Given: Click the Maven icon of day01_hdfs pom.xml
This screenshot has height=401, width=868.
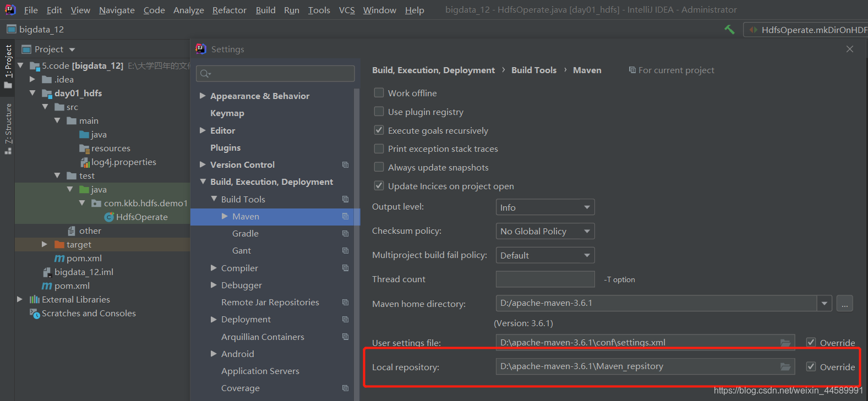Looking at the screenshot, I should tap(59, 259).
